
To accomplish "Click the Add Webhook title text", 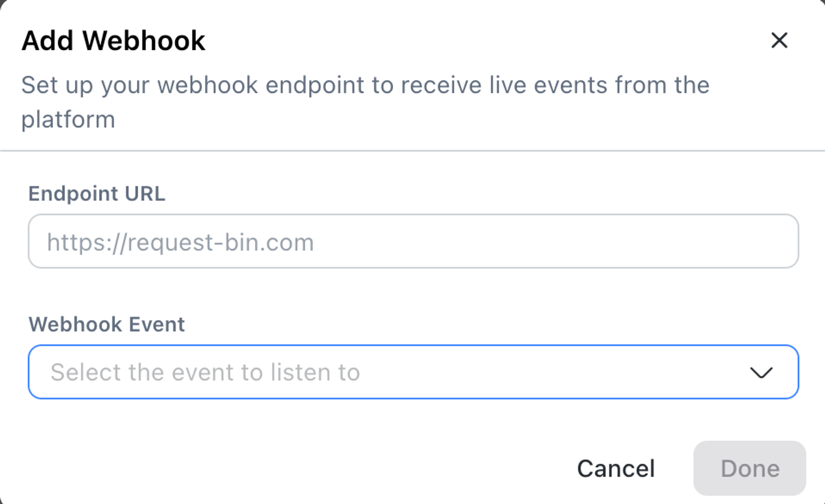I will tap(113, 41).
